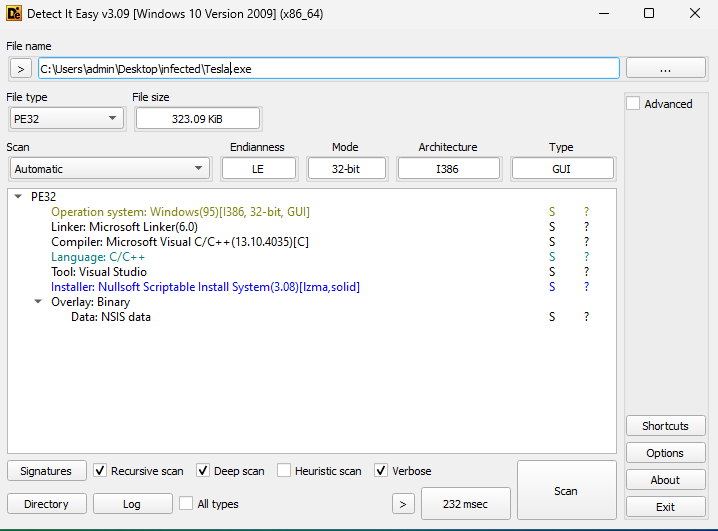Click the arrow button left of 232 msec
718x531 pixels.
click(x=403, y=504)
